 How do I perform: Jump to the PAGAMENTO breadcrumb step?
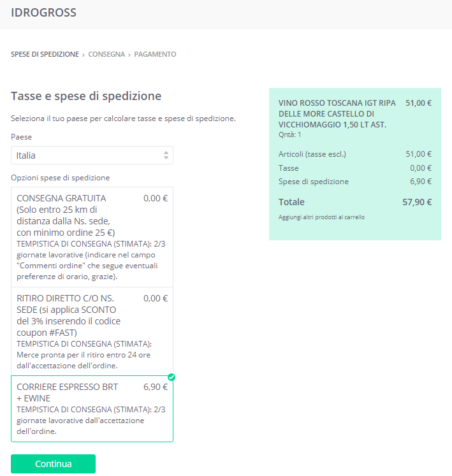[155, 54]
